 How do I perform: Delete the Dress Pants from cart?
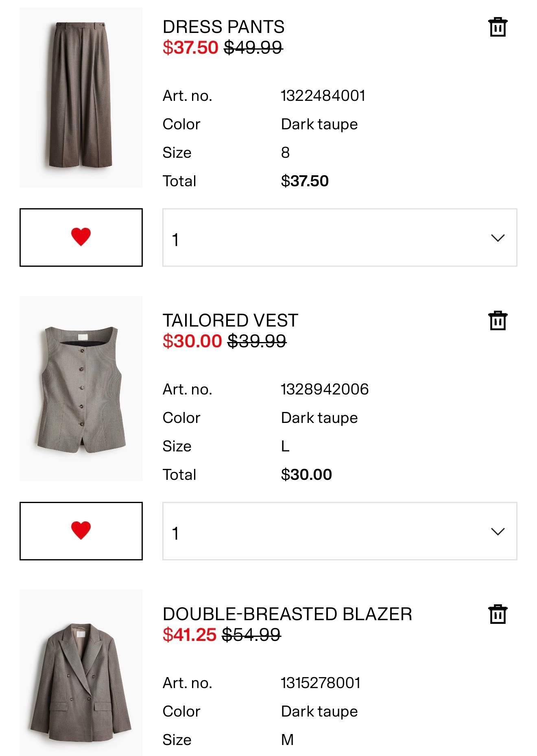(497, 27)
